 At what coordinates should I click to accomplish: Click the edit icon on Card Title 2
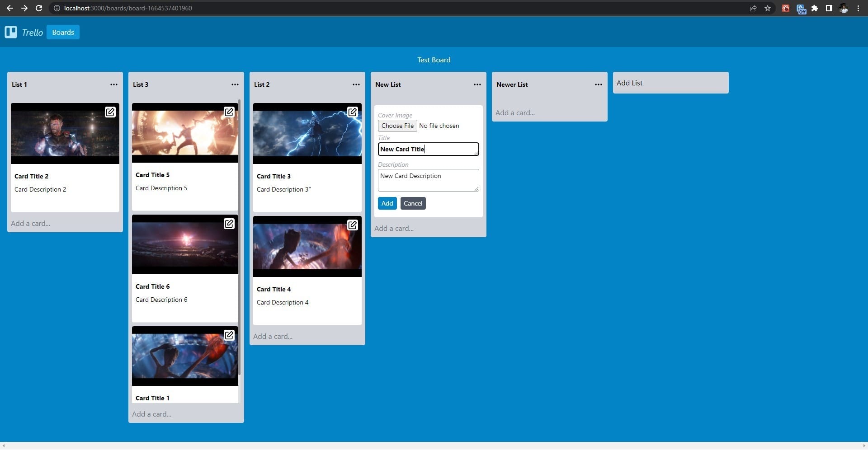coord(110,112)
